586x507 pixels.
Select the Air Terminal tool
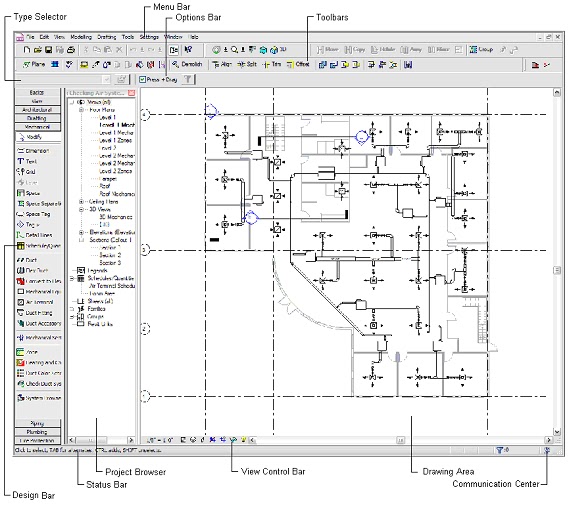tap(35, 302)
